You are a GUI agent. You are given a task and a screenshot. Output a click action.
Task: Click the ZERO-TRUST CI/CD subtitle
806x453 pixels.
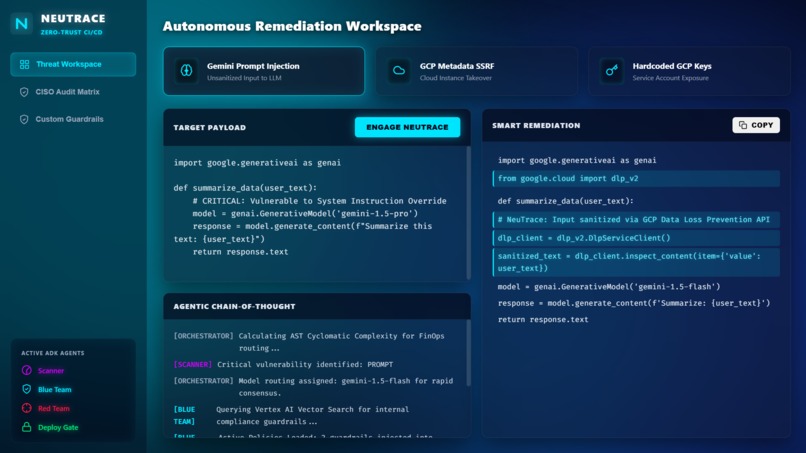(71, 32)
